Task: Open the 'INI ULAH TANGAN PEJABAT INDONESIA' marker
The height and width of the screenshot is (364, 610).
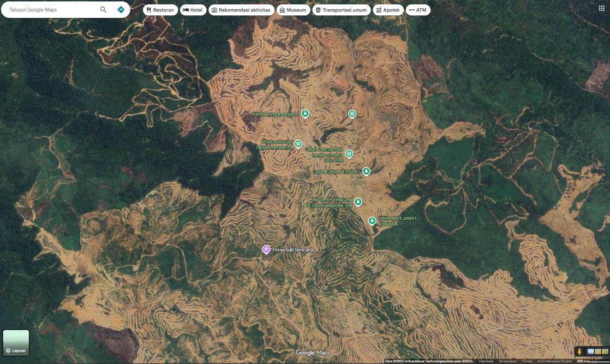Action: point(358,202)
